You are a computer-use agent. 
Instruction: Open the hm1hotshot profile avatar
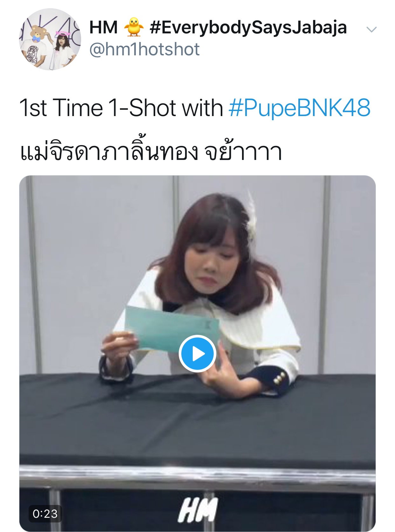tap(50, 39)
